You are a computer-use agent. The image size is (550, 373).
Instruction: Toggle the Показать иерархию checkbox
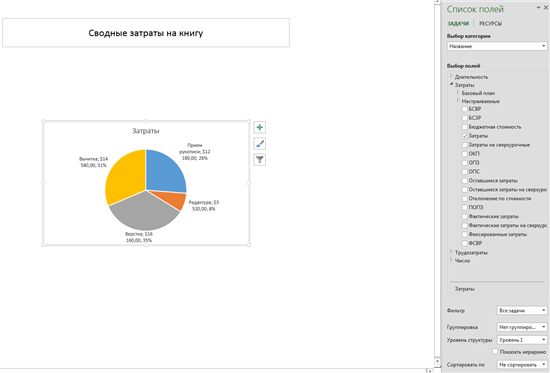[x=495, y=351]
